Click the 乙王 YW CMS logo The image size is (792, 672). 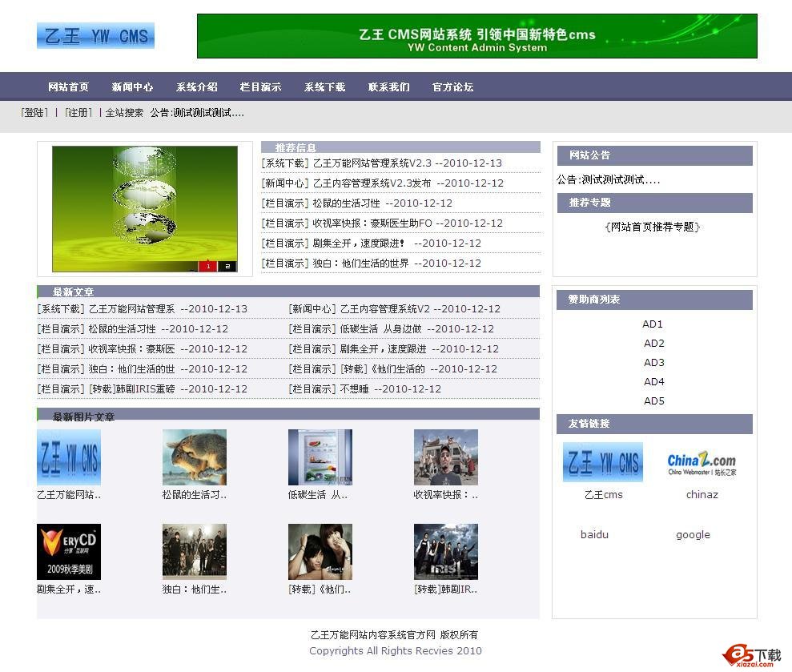tap(95, 36)
